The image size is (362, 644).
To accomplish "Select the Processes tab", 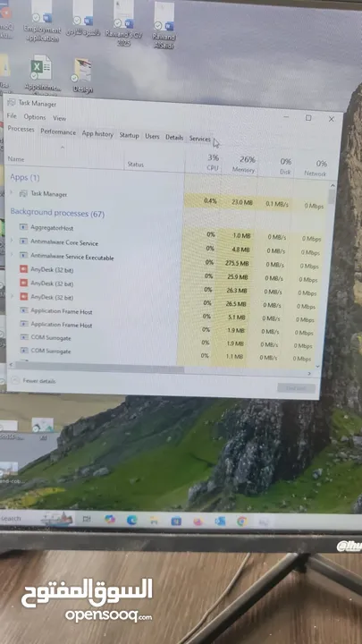I will click(21, 129).
